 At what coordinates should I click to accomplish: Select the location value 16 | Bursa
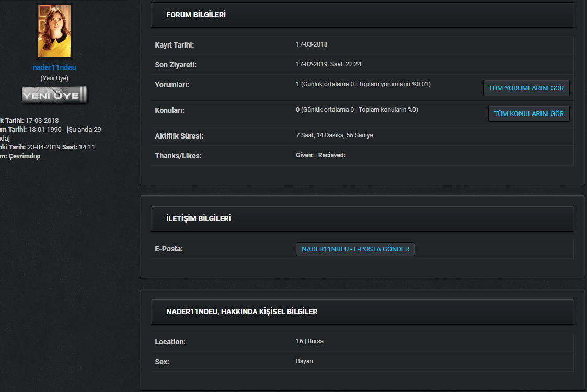(x=309, y=341)
